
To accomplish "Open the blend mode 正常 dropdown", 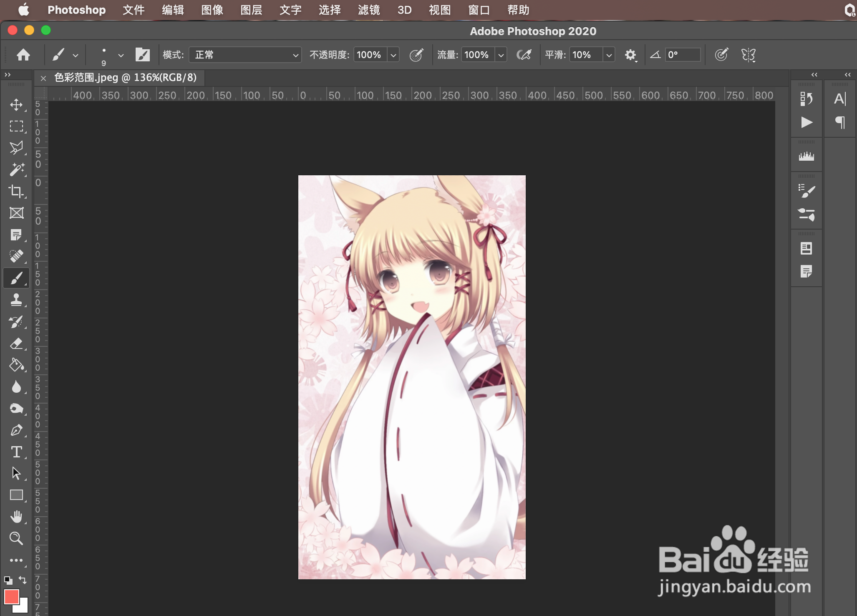I will pyautogui.click(x=245, y=55).
